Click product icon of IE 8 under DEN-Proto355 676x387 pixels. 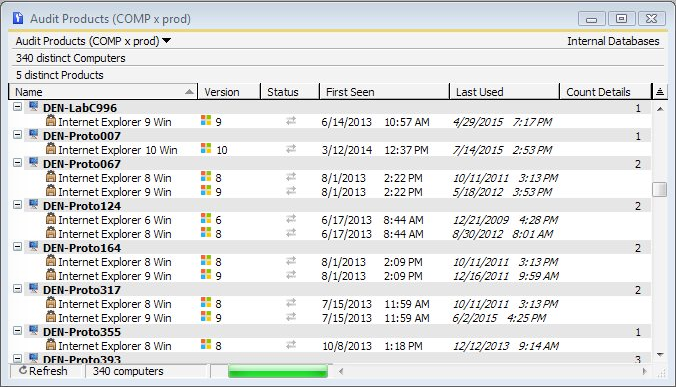(x=51, y=344)
